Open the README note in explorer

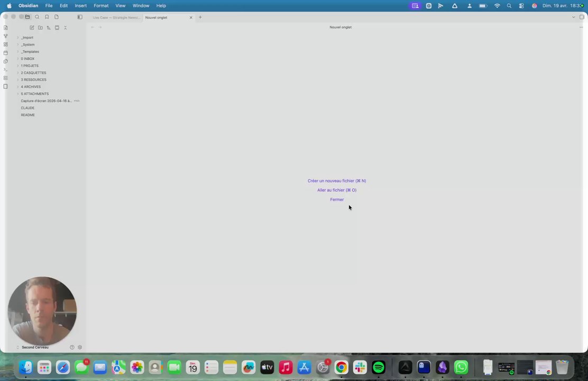point(27,115)
